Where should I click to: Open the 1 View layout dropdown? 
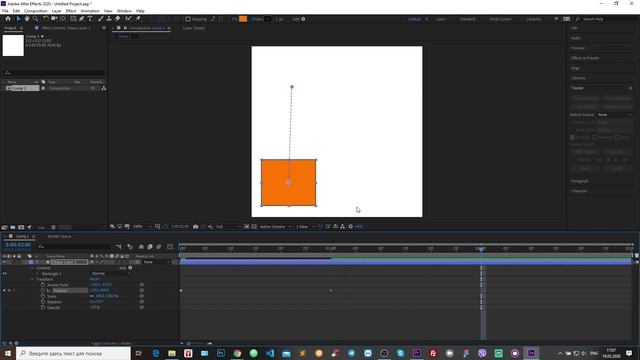point(305,227)
